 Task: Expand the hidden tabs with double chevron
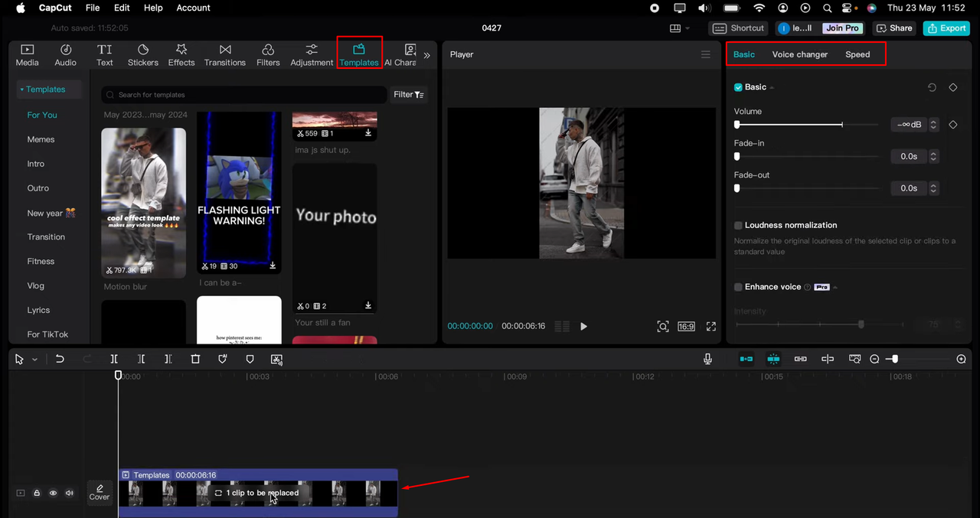pyautogui.click(x=426, y=55)
